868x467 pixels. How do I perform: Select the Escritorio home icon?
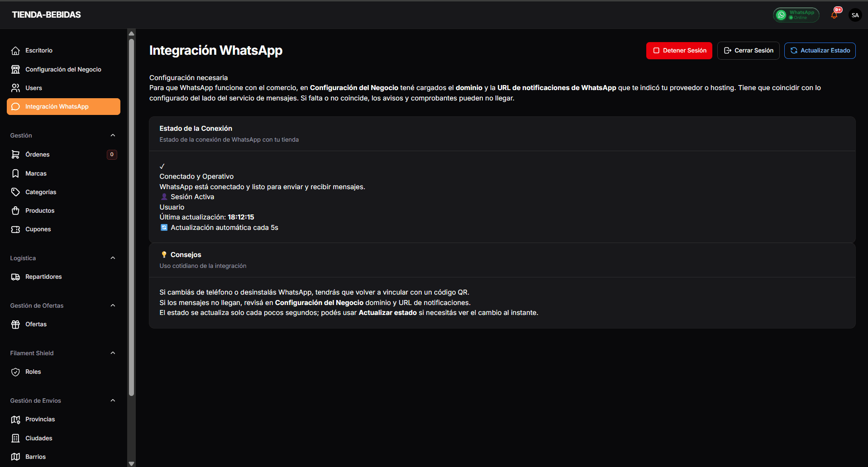[x=16, y=50]
